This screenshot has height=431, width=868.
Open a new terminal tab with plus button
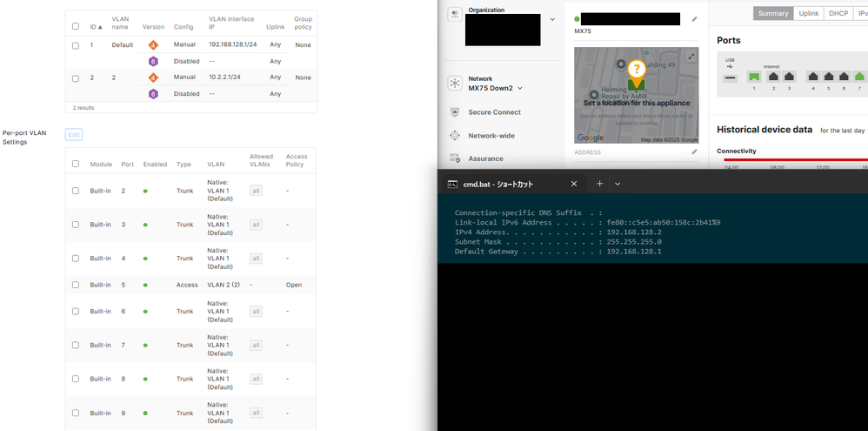[x=599, y=184]
